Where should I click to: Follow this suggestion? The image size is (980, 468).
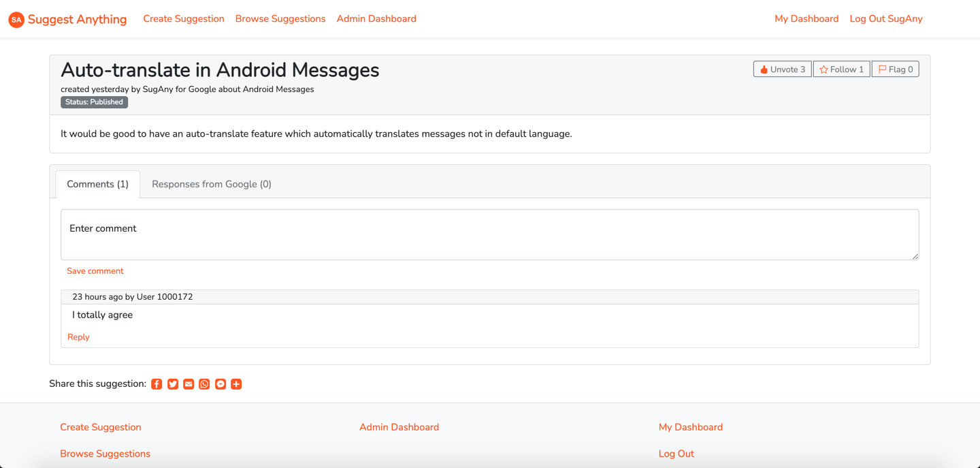[x=841, y=69]
